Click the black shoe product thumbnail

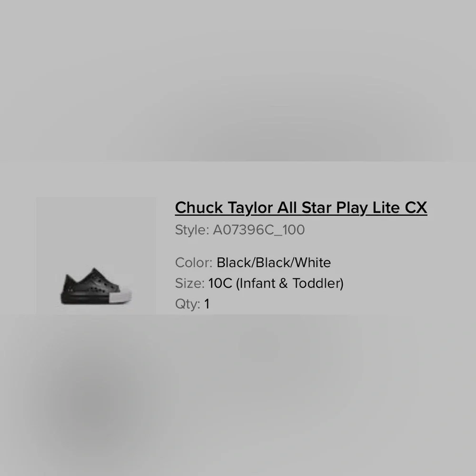[96, 256]
